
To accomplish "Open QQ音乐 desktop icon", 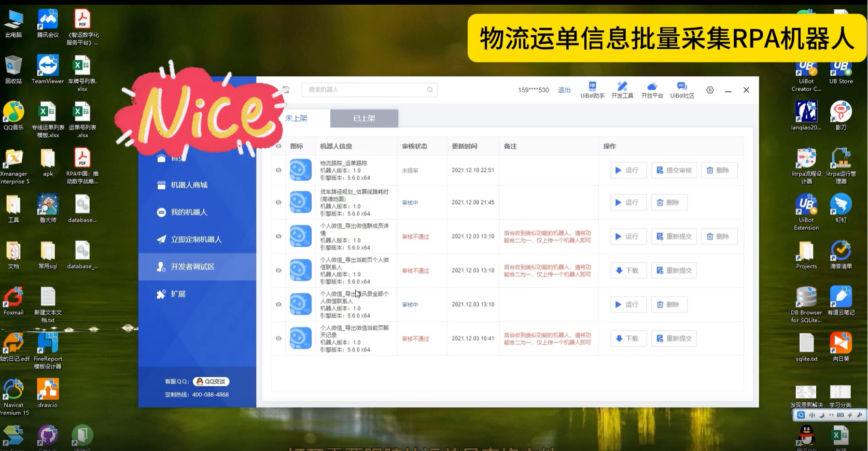I will coord(13,116).
